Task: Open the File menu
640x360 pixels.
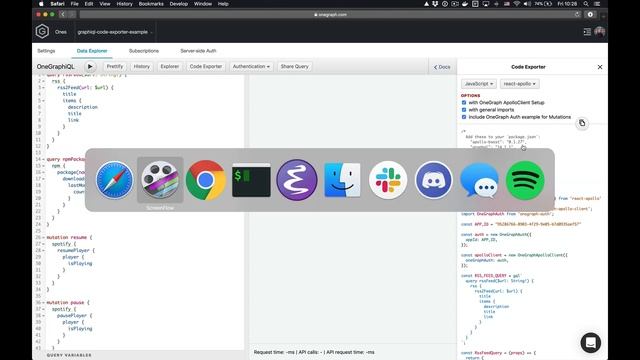Action: (74, 4)
